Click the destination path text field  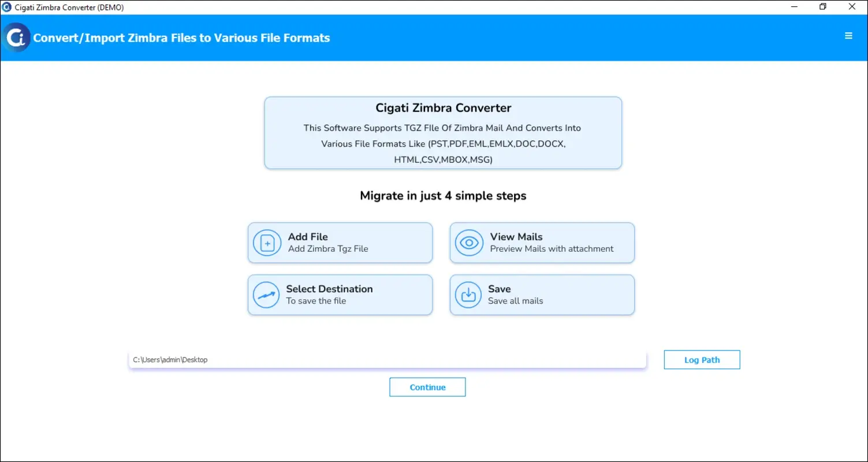click(x=387, y=359)
